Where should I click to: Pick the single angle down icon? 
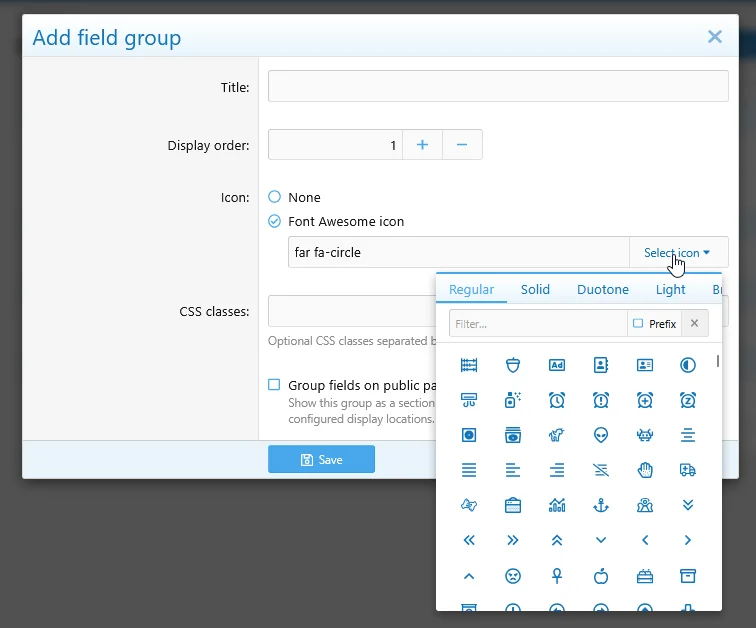pyautogui.click(x=601, y=540)
